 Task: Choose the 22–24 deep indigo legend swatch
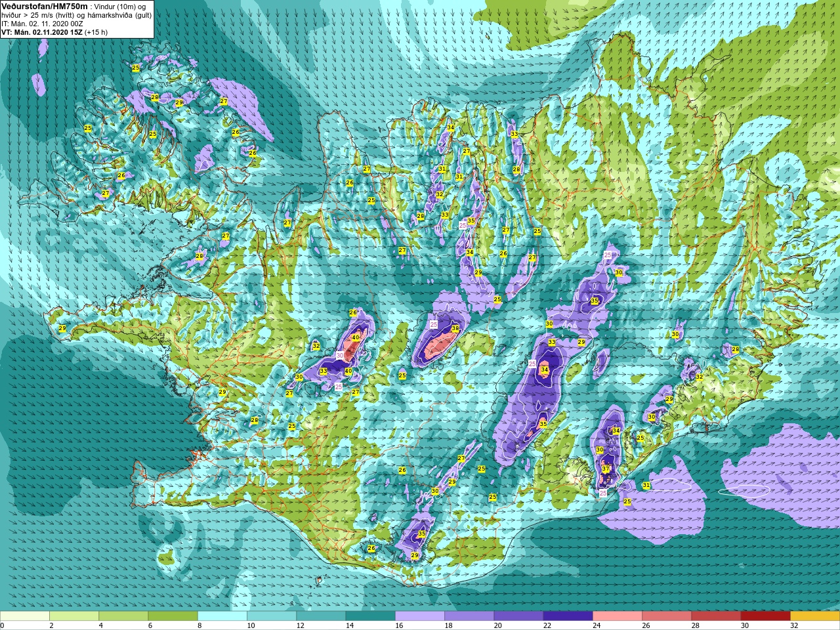point(568,616)
